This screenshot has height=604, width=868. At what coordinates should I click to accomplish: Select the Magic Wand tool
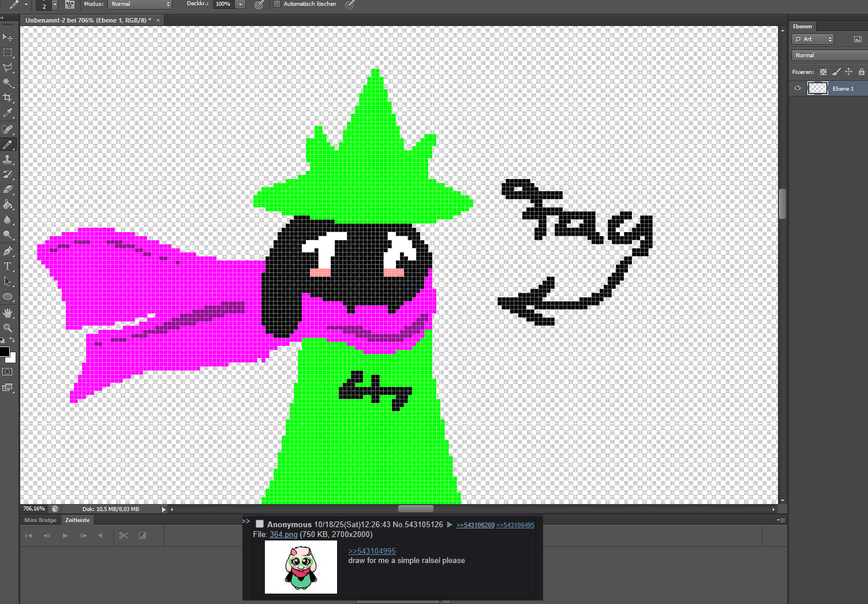pos(8,83)
